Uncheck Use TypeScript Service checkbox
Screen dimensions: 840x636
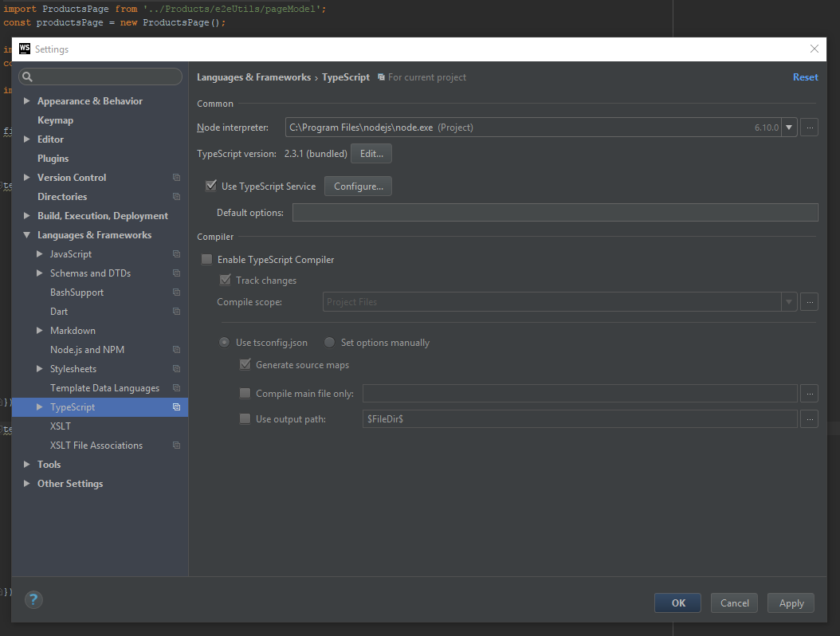tap(211, 186)
